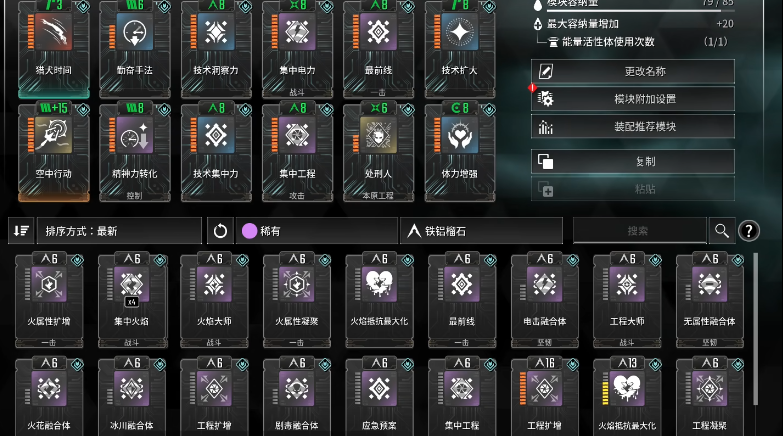Select the 集中火焰 x4 module card

131,300
